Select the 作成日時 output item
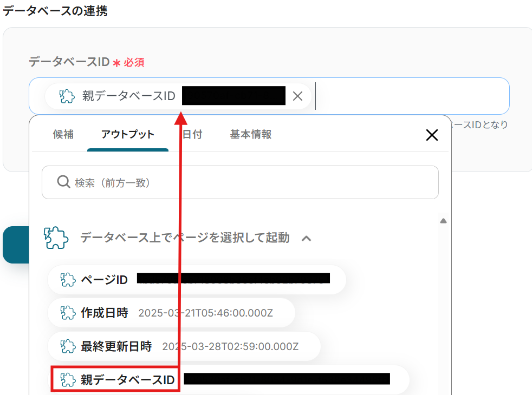Viewport: 532px width, 395px height. [171, 313]
